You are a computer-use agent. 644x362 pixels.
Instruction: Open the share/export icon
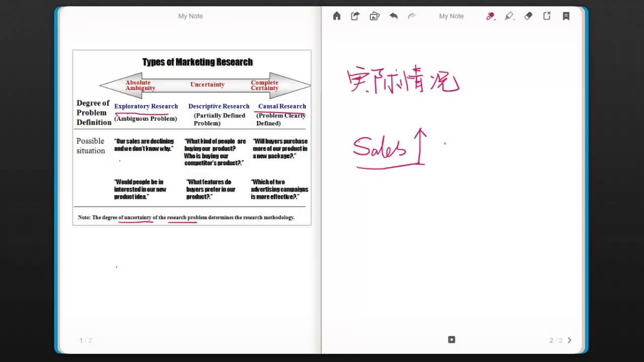click(355, 16)
